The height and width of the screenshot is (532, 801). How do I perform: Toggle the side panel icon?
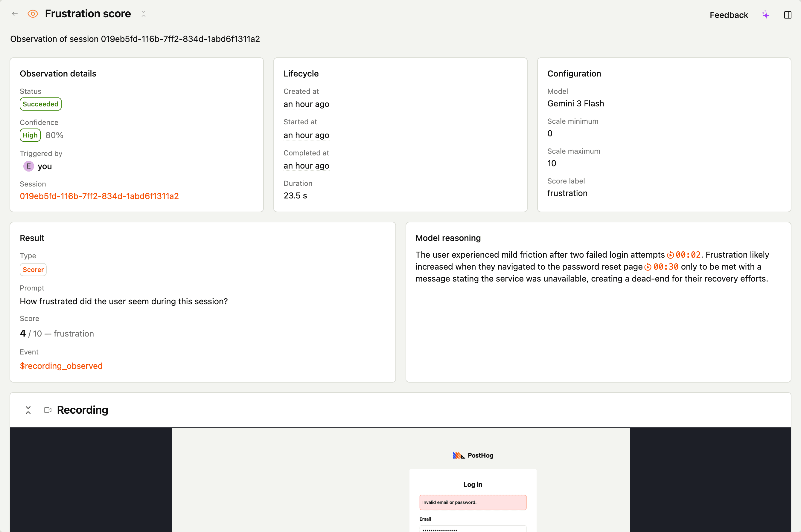(x=788, y=15)
